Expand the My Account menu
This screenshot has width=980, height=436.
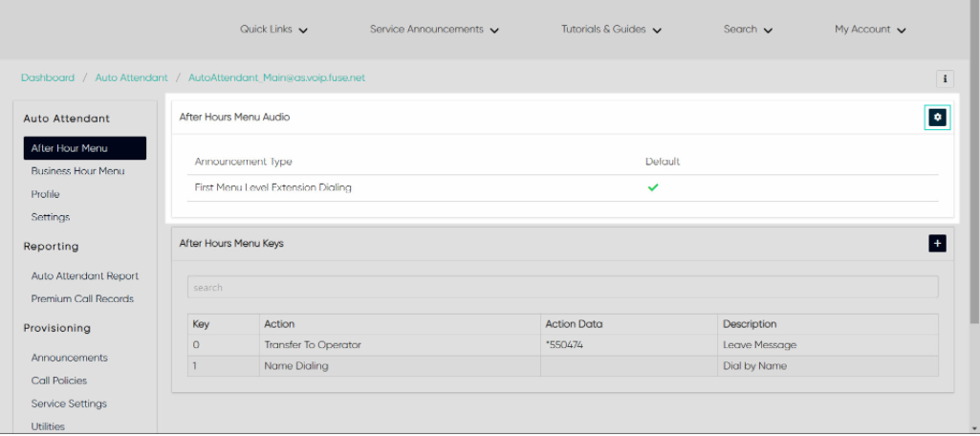870,30
